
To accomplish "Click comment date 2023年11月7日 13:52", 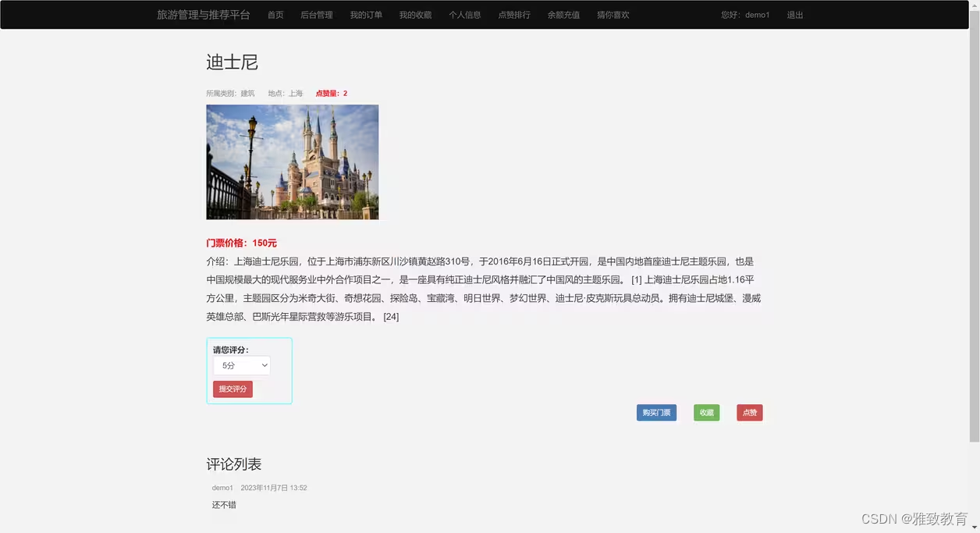I will pos(274,488).
